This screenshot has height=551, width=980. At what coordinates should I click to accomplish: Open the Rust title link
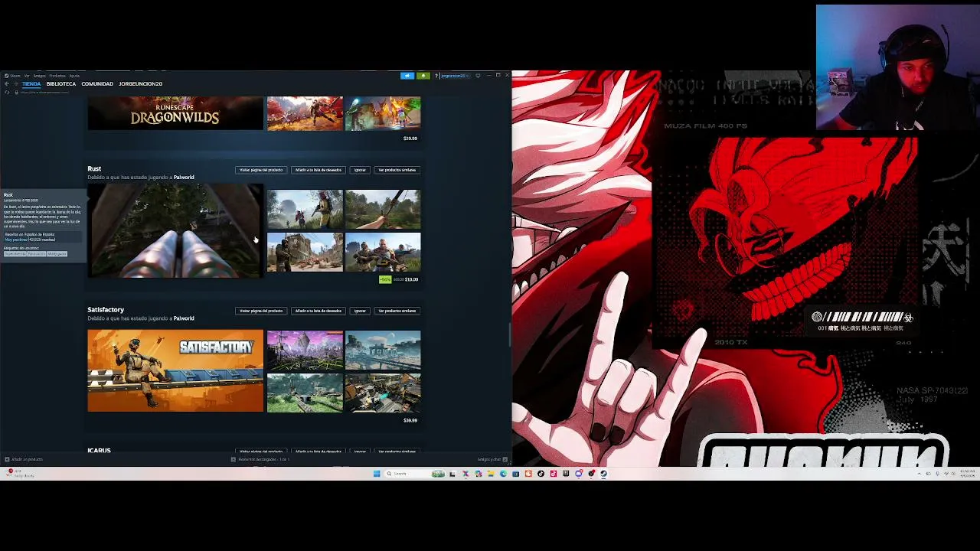tap(94, 168)
